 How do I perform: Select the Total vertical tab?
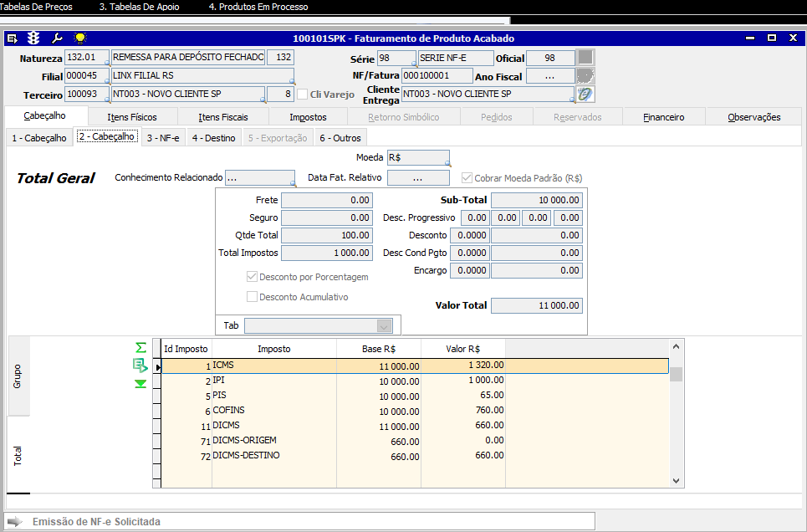18,455
